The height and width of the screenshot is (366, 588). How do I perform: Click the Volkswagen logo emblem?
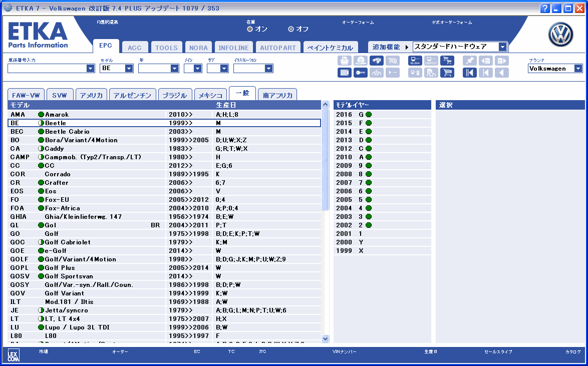(560, 35)
